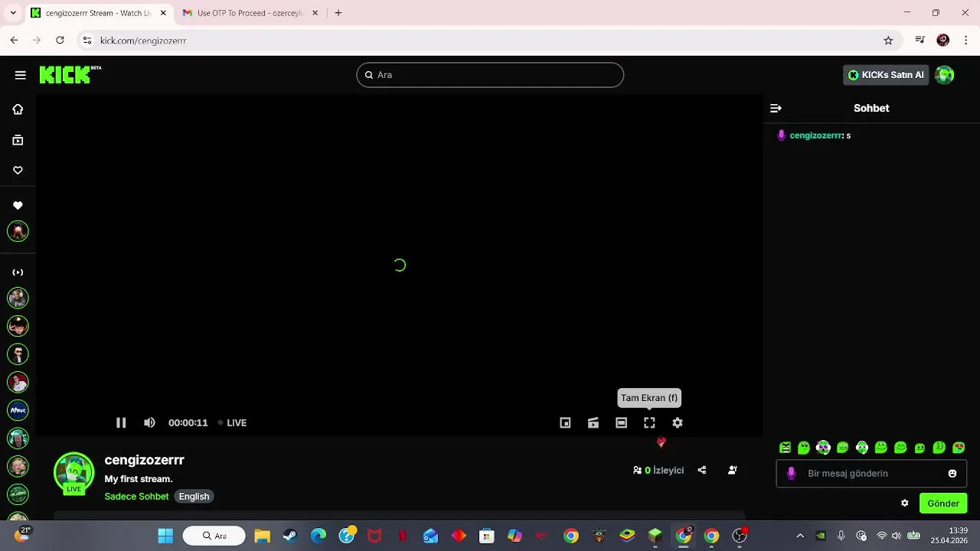Share the stream via share icon
The height and width of the screenshot is (551, 980).
click(x=702, y=471)
